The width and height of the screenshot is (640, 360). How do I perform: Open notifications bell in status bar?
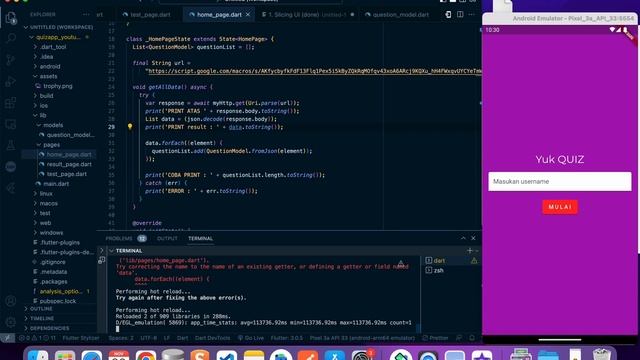click(x=472, y=338)
